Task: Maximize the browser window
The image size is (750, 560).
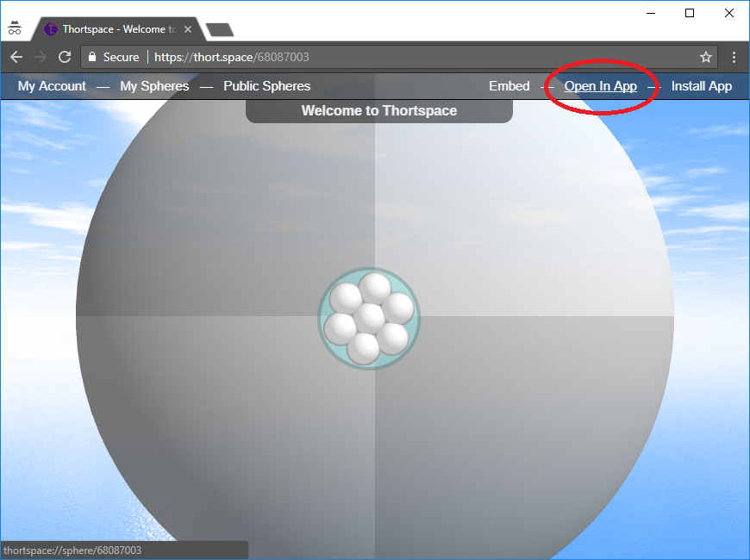Action: (690, 14)
